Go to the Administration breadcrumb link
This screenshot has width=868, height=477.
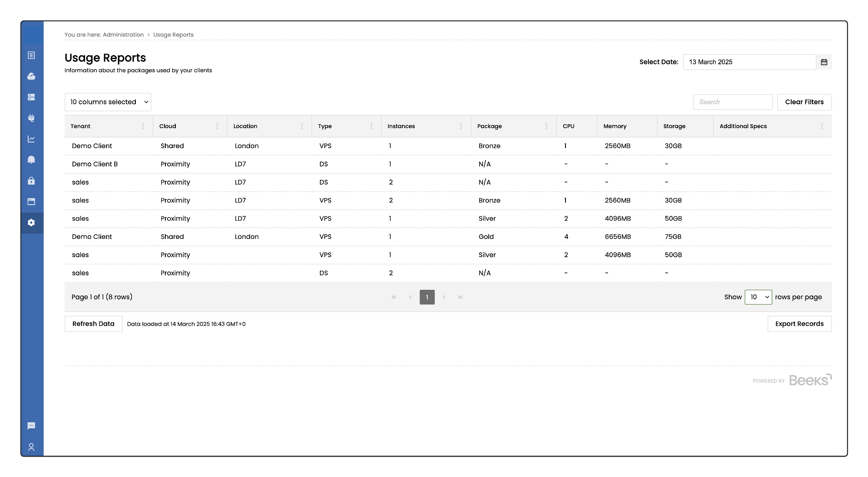(123, 35)
